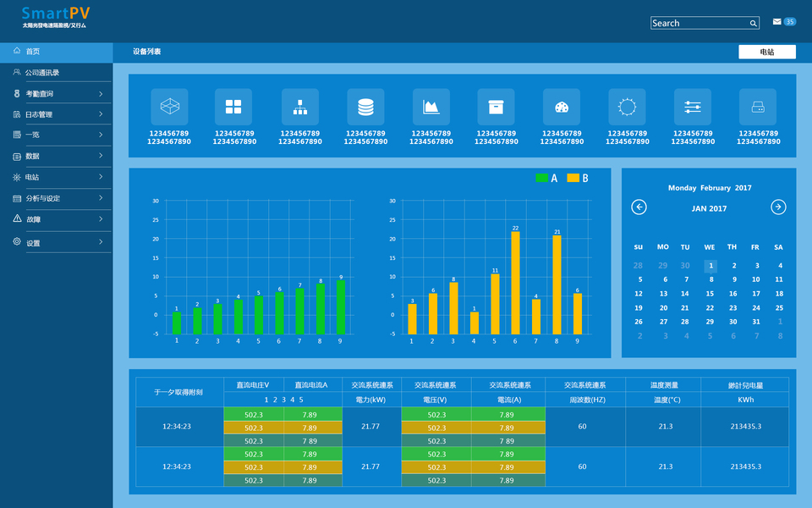Click the mail envelope icon

coord(776,22)
